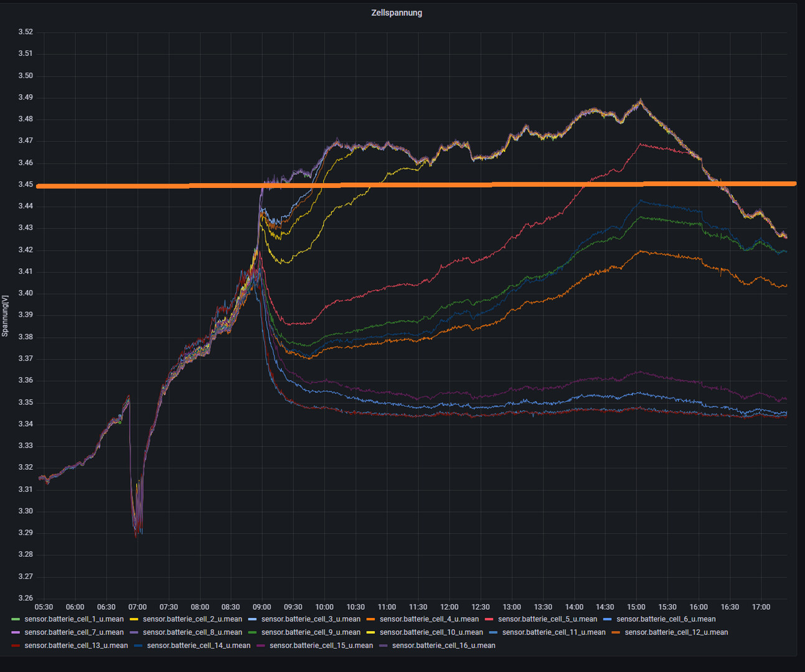Screen dimensions: 805x672
Task: Click the Spannung[V] axis title
Action: click(5, 315)
